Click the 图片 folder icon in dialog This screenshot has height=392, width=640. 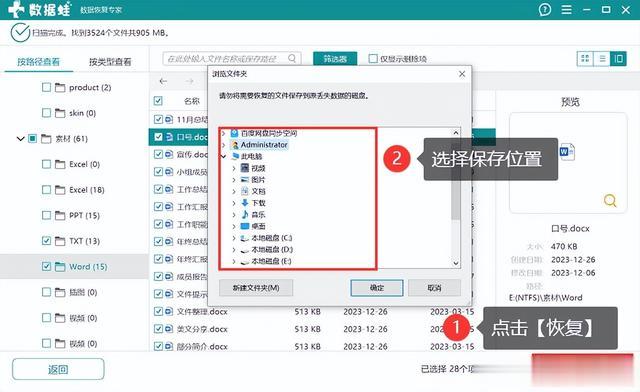[x=245, y=179]
